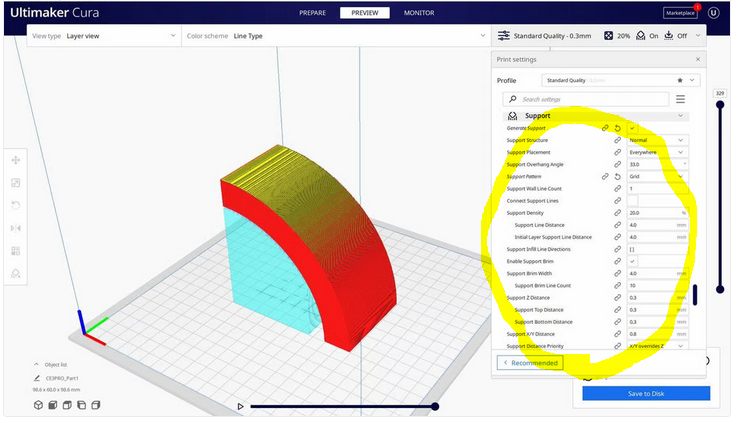Screen dimensions: 738x424
Task: Open the Color scheme dropdown
Action: click(x=336, y=36)
